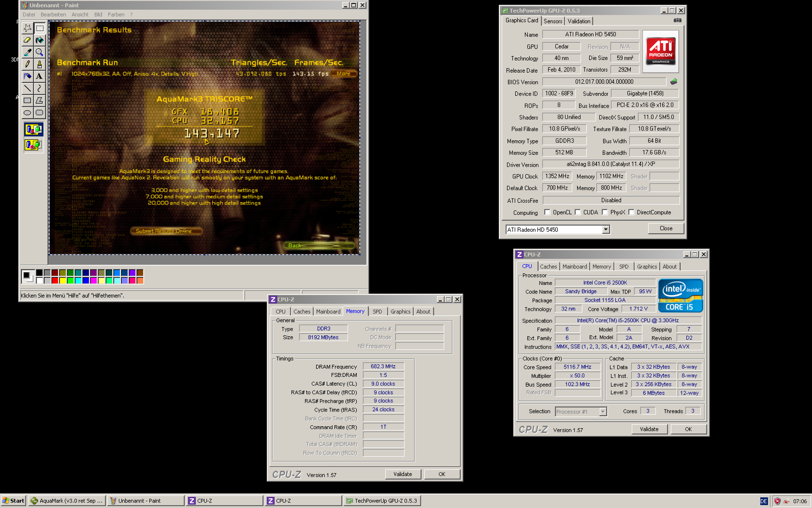Open the ATI Radeon HD 5450 card dropdown
Viewport: 812px width, 508px height.
pos(605,230)
